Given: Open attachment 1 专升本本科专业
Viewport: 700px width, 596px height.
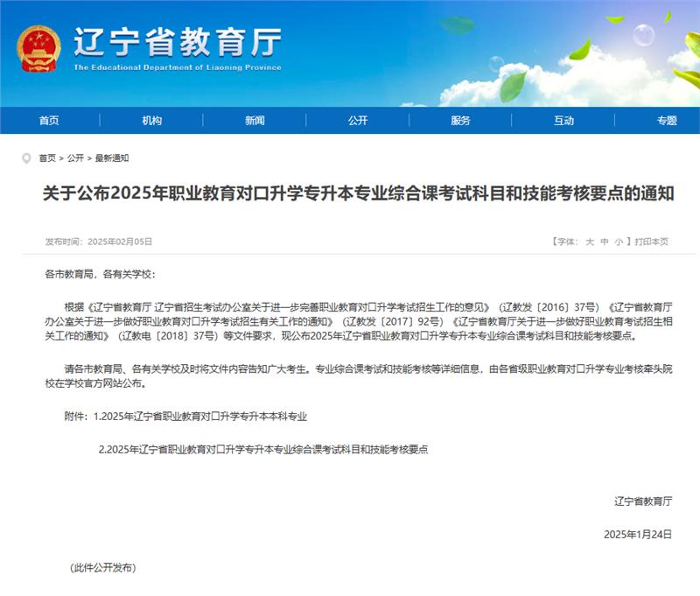Looking at the screenshot, I should click(200, 417).
